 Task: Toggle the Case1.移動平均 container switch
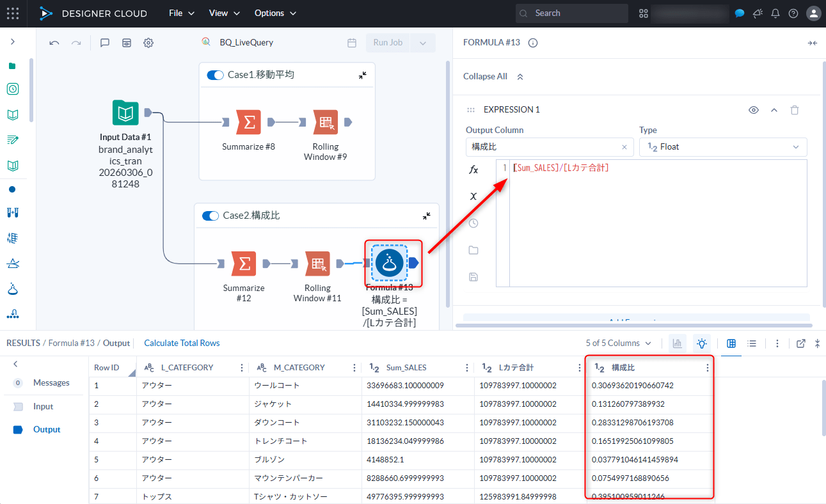215,75
